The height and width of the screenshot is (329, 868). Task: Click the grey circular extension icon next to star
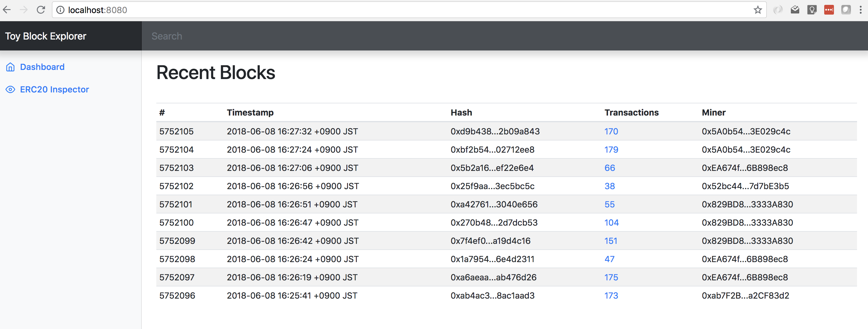[x=777, y=10]
